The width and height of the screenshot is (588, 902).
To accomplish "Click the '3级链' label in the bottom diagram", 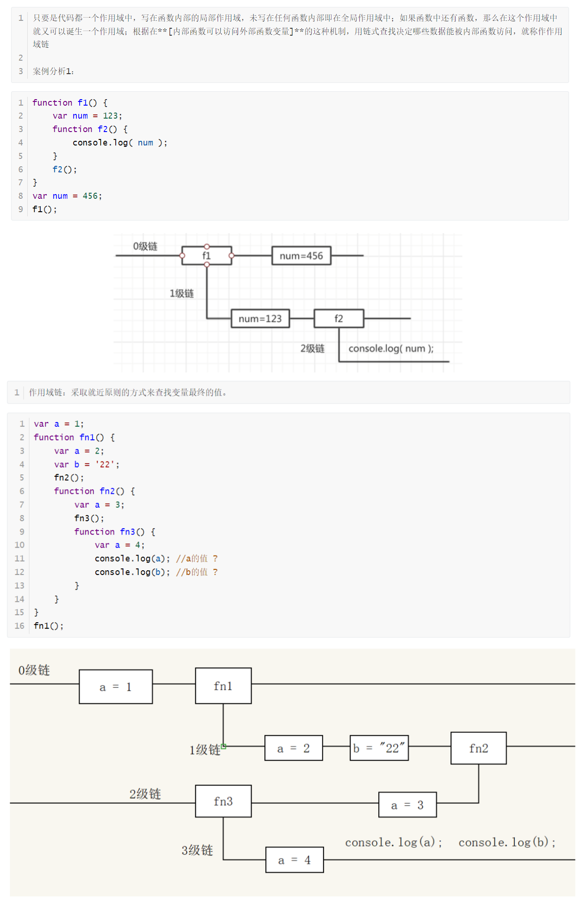I will pos(197,851).
